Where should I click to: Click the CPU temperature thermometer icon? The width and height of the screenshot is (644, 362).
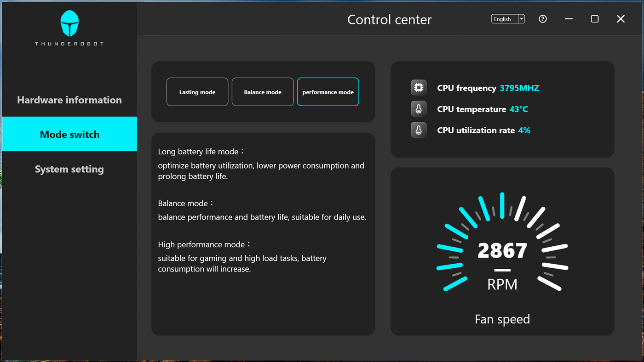point(418,109)
